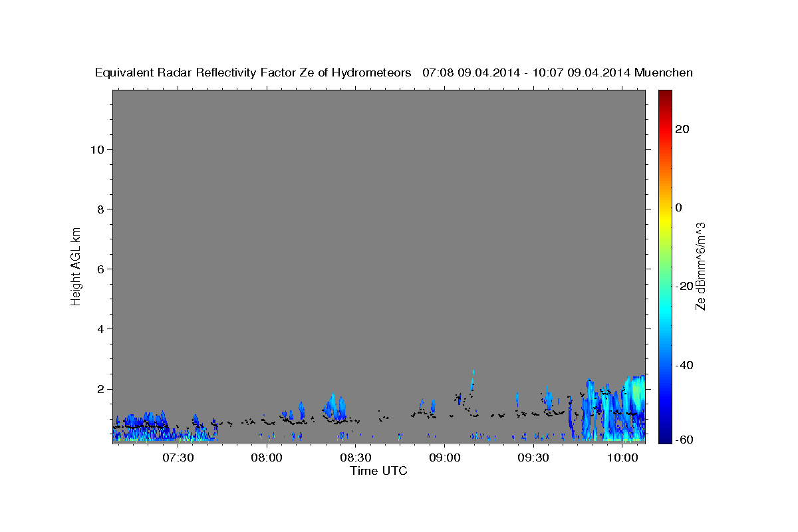
Task: Click the height tick label '8'
Action: click(x=99, y=209)
